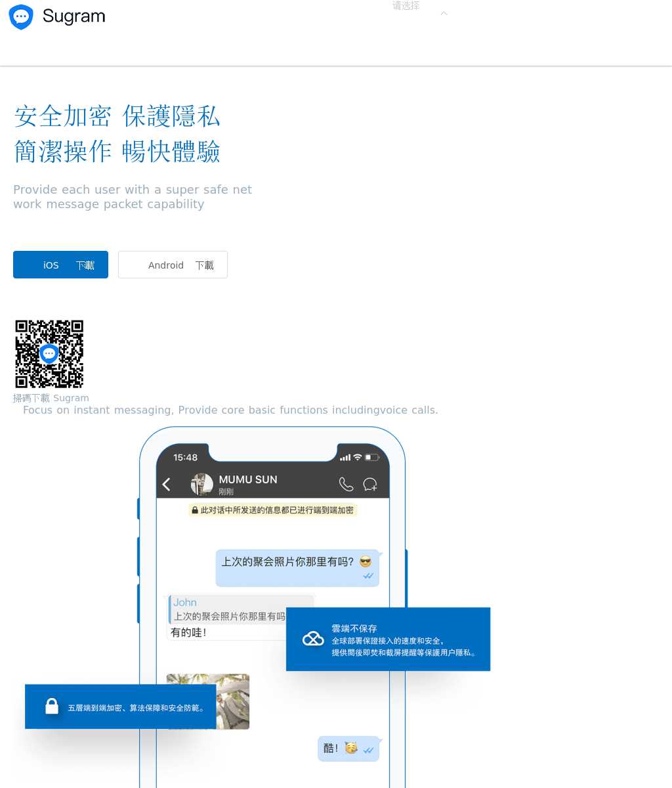Viewport: 672px width, 788px height.
Task: Click the battery icon in phone status bar
Action: [372, 457]
